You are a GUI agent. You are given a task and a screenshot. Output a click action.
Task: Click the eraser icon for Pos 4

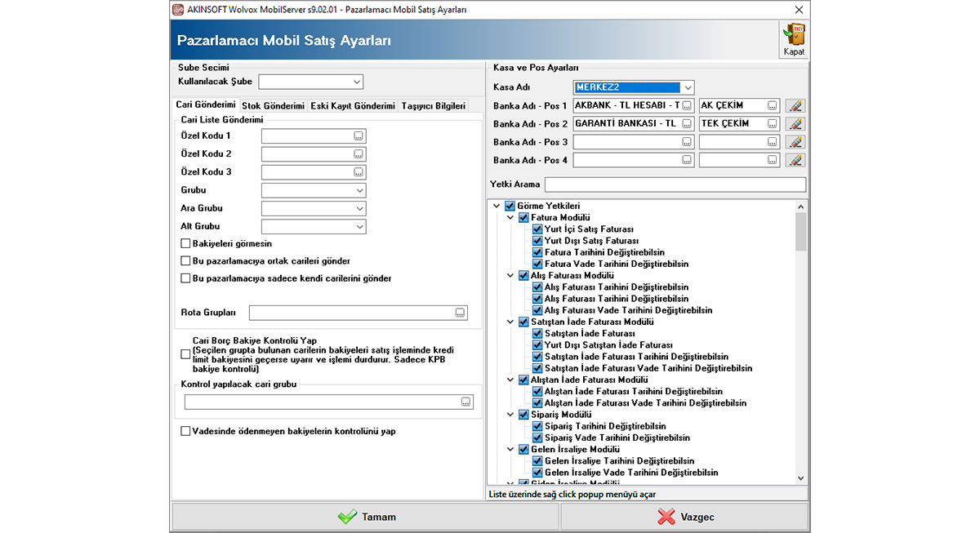[795, 160]
